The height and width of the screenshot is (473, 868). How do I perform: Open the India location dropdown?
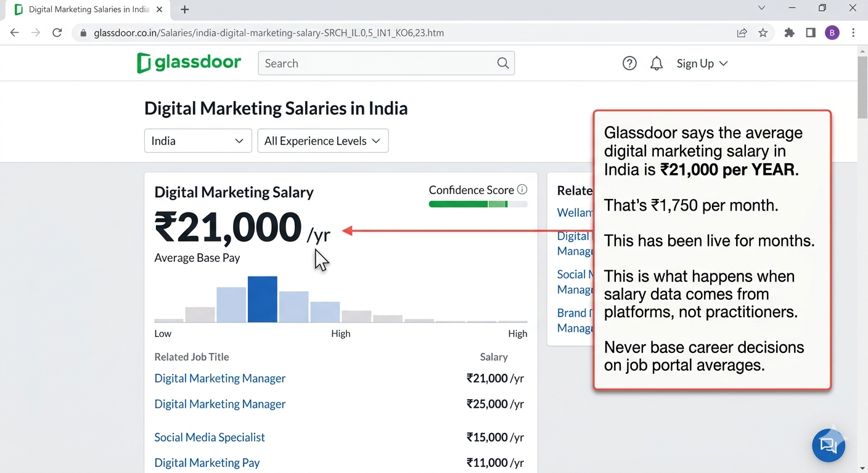coord(198,140)
